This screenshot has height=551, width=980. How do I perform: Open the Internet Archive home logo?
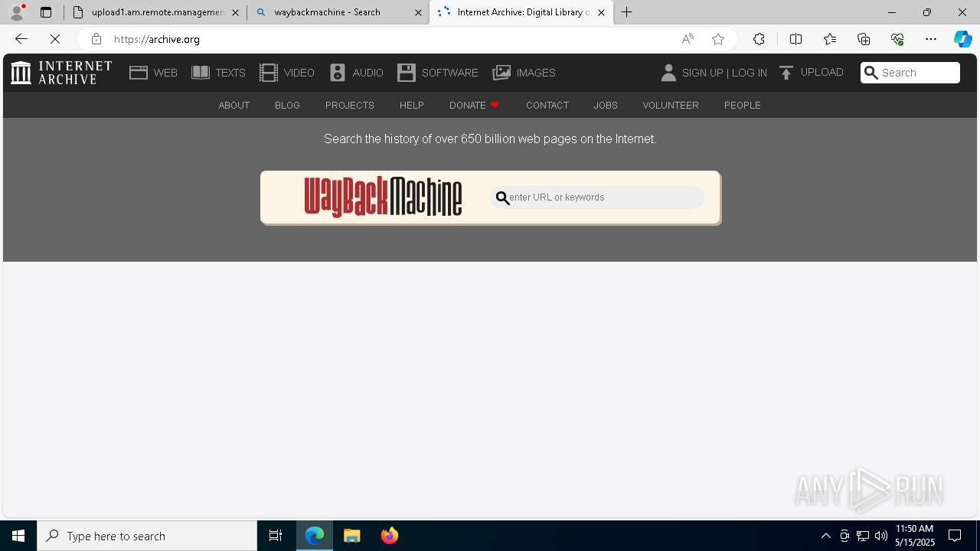pos(61,73)
